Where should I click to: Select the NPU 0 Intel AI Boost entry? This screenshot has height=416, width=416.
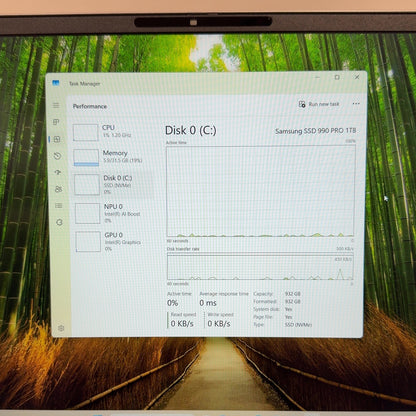(x=114, y=213)
